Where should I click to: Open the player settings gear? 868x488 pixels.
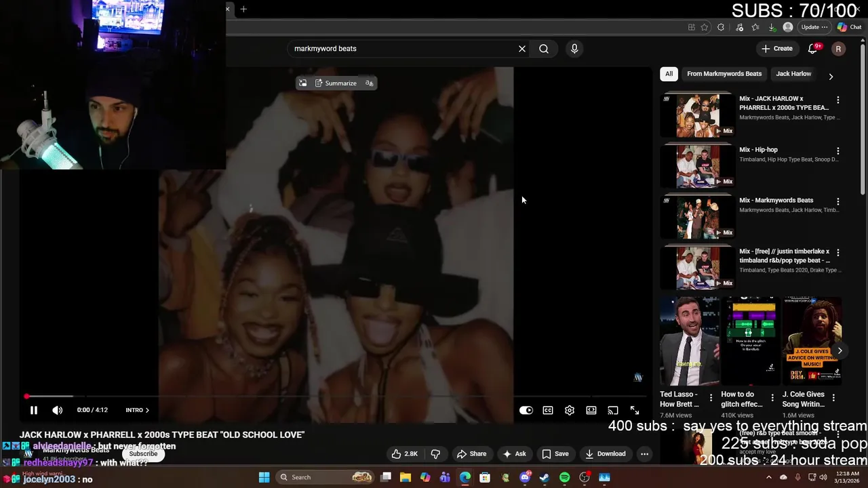[570, 410]
